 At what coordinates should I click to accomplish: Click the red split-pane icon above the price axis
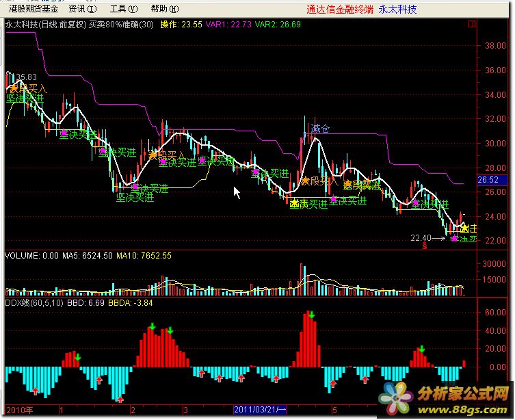pos(472,24)
